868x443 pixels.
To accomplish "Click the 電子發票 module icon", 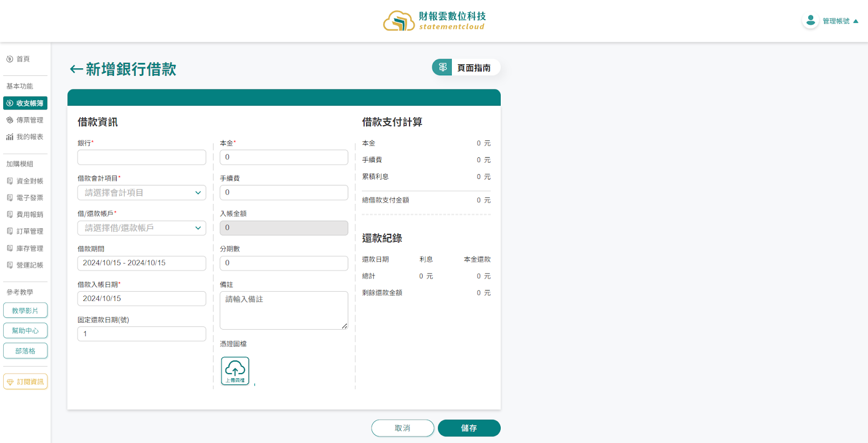I will (10, 198).
